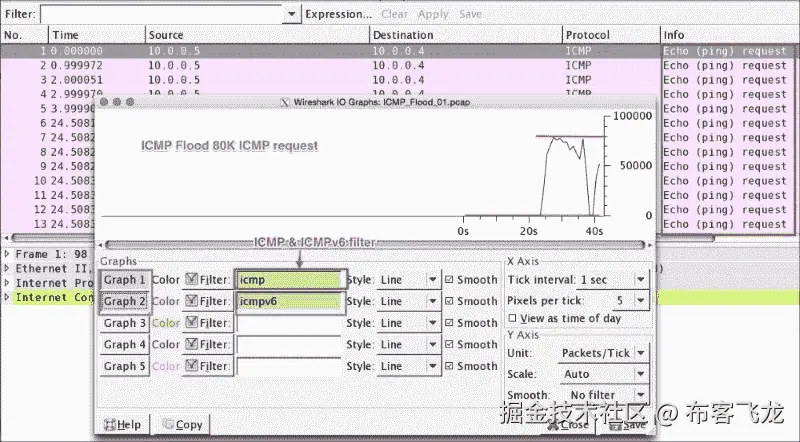Image resolution: width=800 pixels, height=442 pixels.
Task: Click the Expression... button
Action: point(339,14)
